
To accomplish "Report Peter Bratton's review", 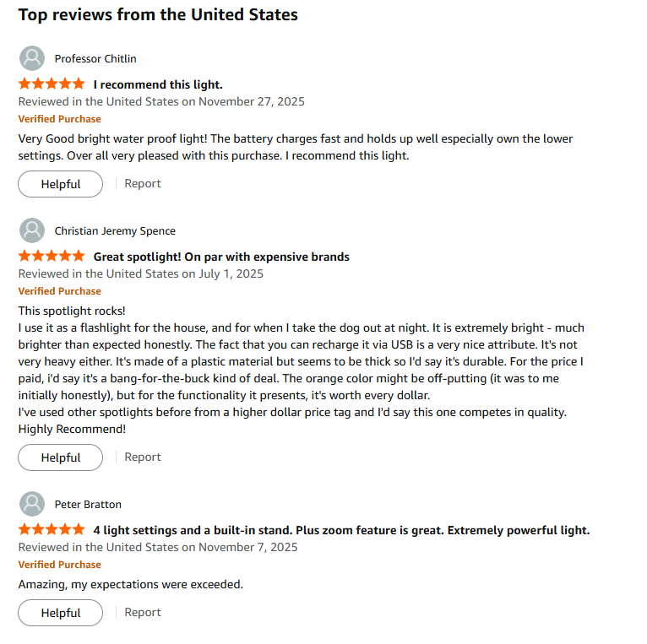I will pos(143,612).
